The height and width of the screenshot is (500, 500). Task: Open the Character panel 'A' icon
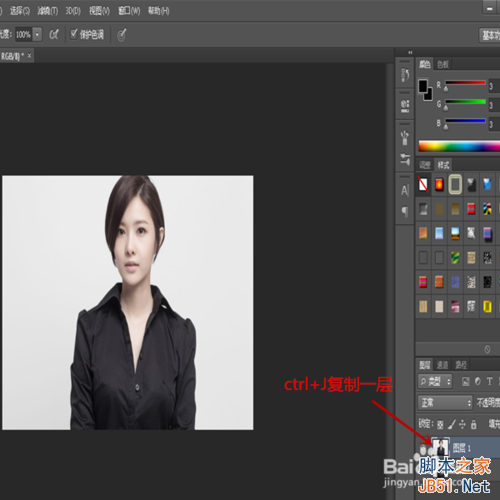coord(405,190)
